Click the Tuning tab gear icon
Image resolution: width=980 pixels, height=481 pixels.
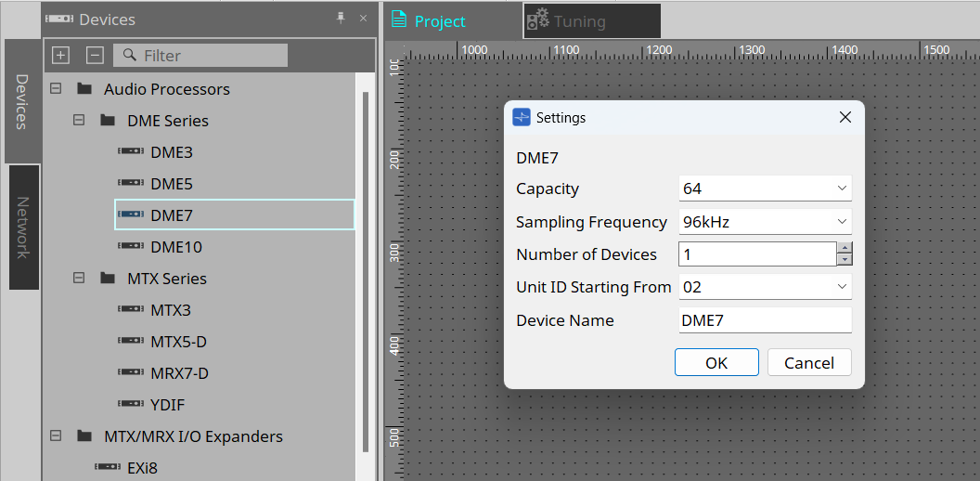539,20
